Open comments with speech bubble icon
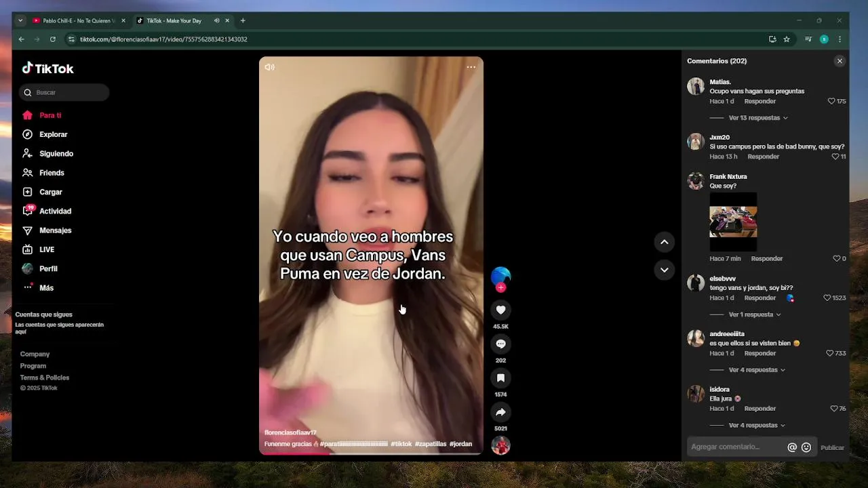The height and width of the screenshot is (488, 868). point(500,344)
